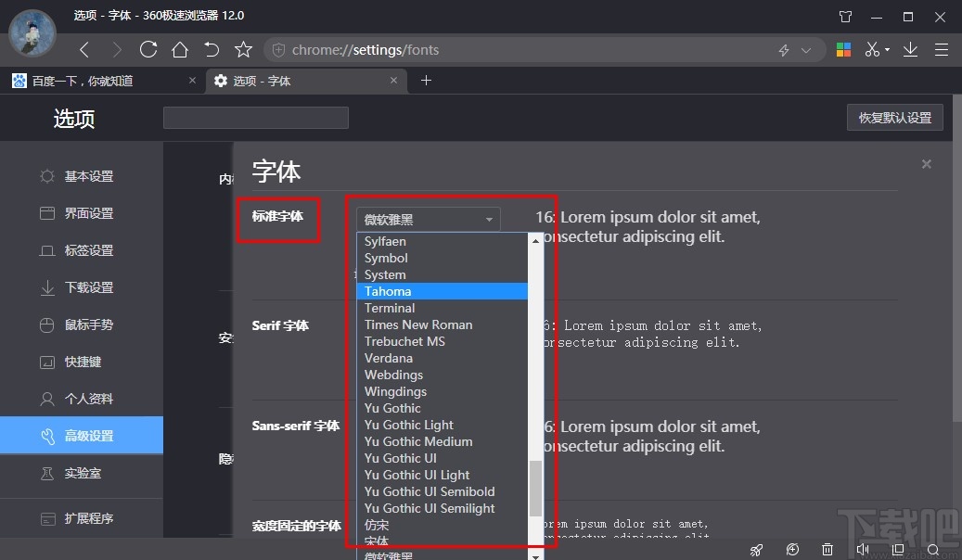Image resolution: width=962 pixels, height=560 pixels.
Task: Choose System from the font list
Action: pyautogui.click(x=443, y=274)
